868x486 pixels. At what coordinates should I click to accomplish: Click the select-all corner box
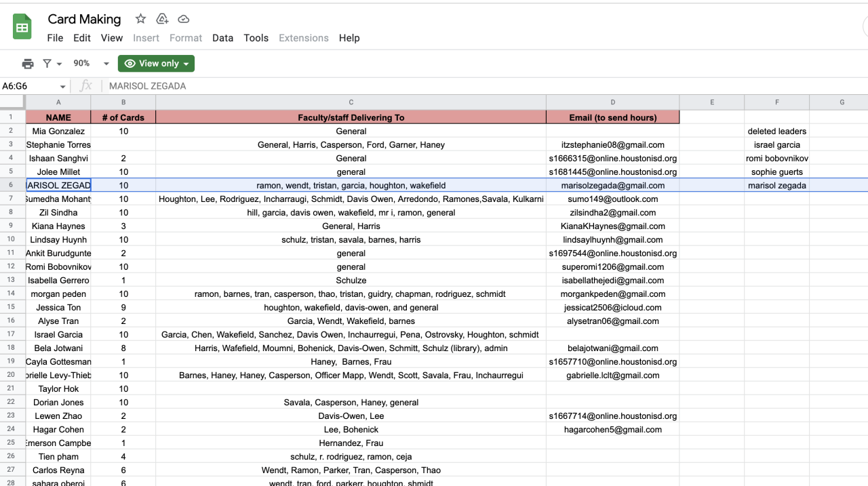[x=13, y=102]
